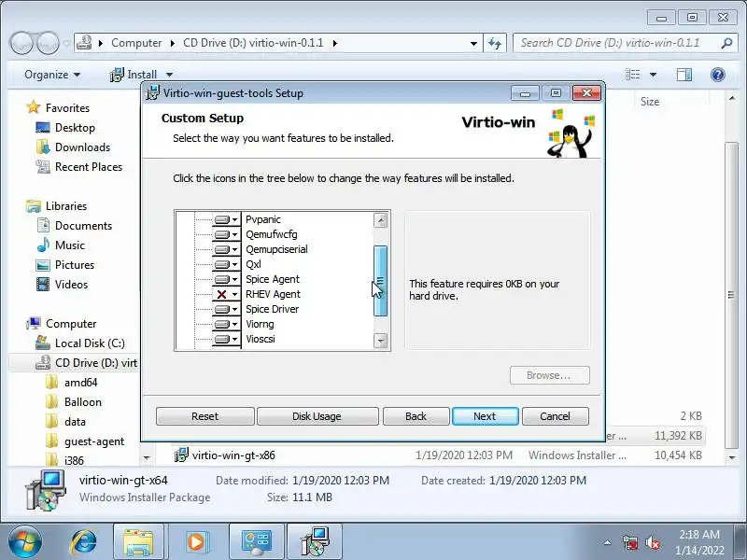The height and width of the screenshot is (560, 747).
Task: Proceed with the Next button
Action: pos(485,416)
